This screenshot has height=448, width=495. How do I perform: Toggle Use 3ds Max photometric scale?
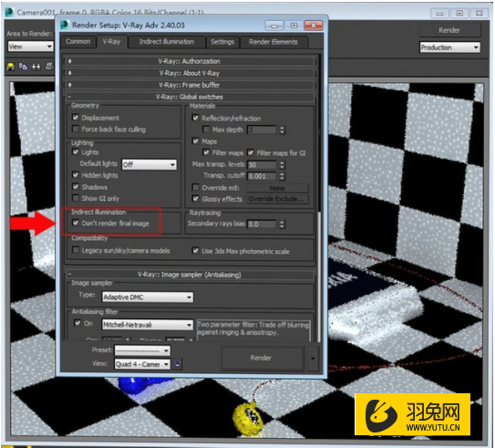click(x=195, y=251)
